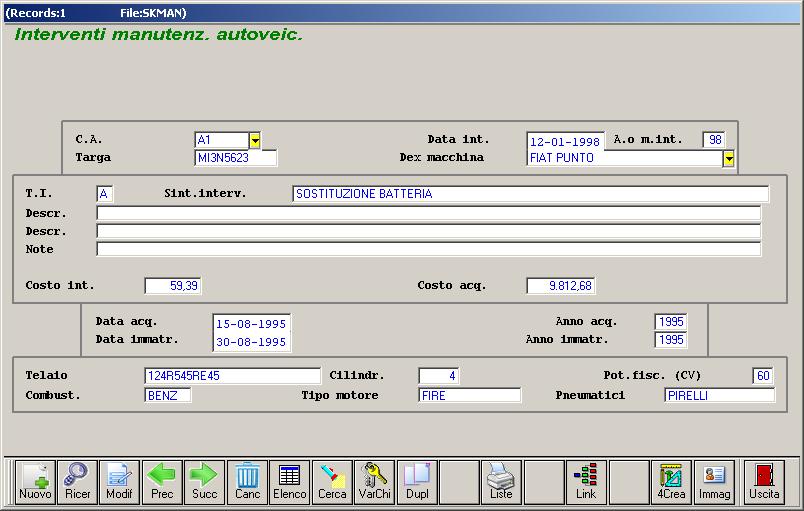Click the Telaio field 124R545RE45
Viewport: 804px width, 511px height.
tap(232, 375)
